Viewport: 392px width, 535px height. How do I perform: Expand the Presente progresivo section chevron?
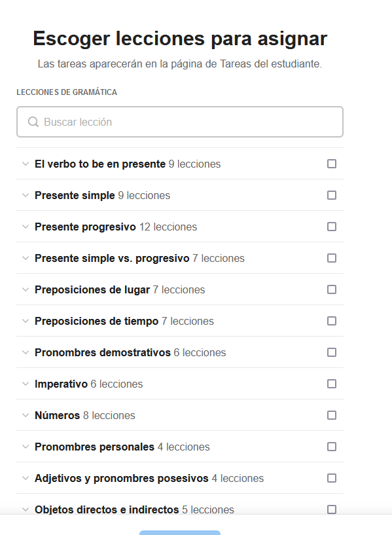[26, 227]
